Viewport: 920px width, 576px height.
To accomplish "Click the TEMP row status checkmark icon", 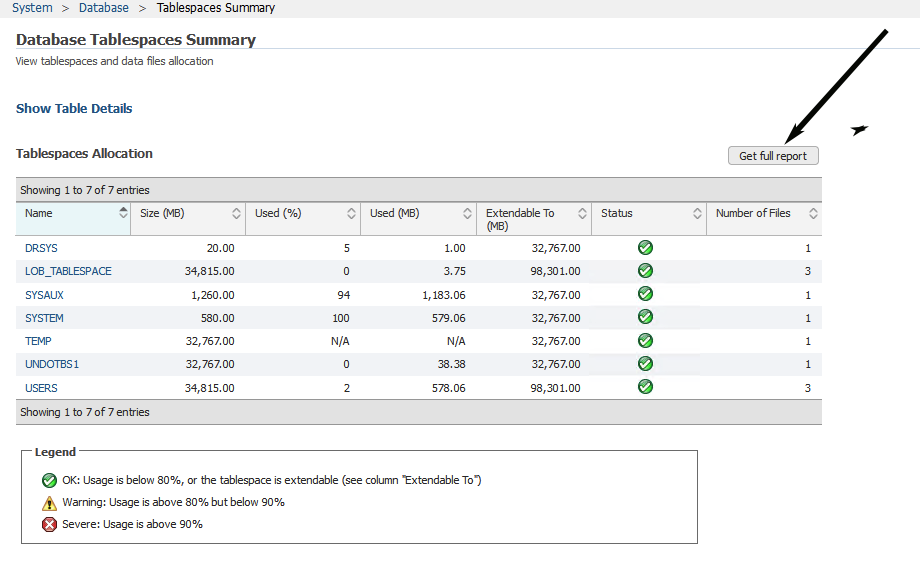I will [645, 341].
